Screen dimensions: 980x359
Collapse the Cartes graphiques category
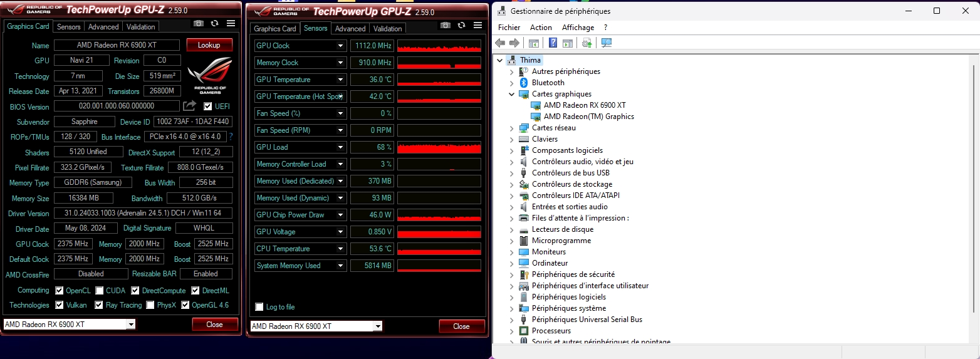511,94
